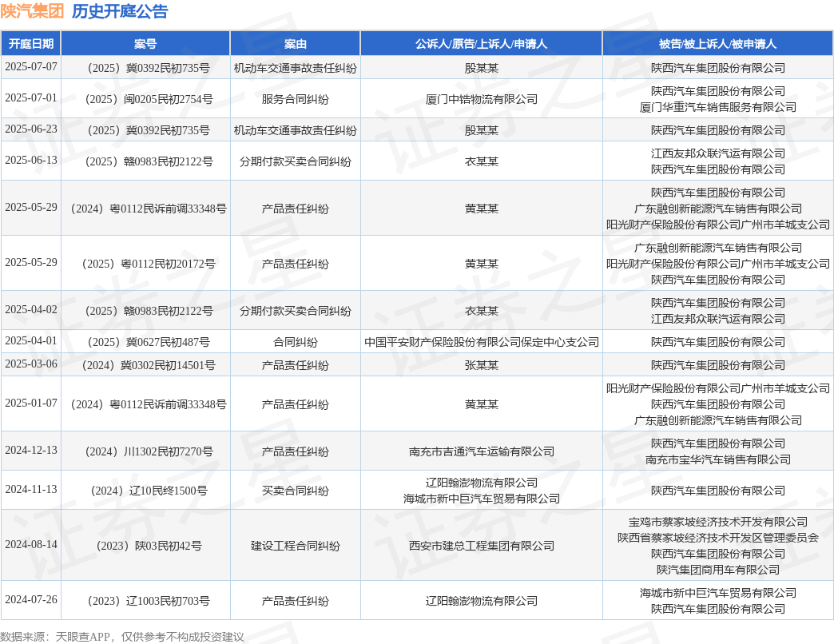The height and width of the screenshot is (644, 834).
Task: Select date cell 2024-12-13
Action: (x=31, y=450)
